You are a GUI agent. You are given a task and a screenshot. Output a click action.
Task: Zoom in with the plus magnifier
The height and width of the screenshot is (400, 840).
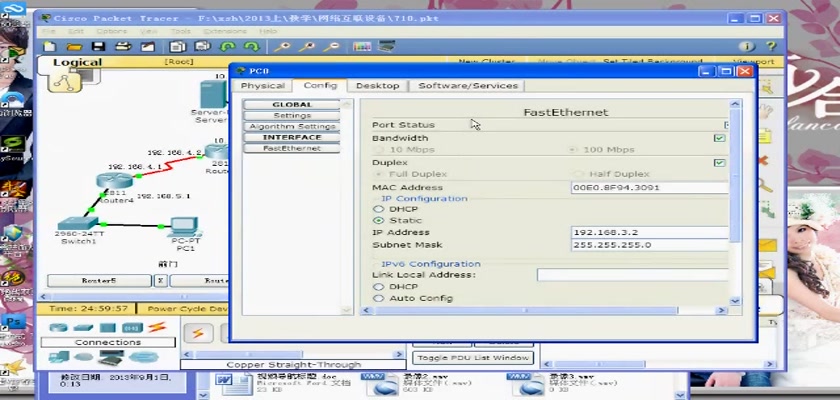[282, 47]
